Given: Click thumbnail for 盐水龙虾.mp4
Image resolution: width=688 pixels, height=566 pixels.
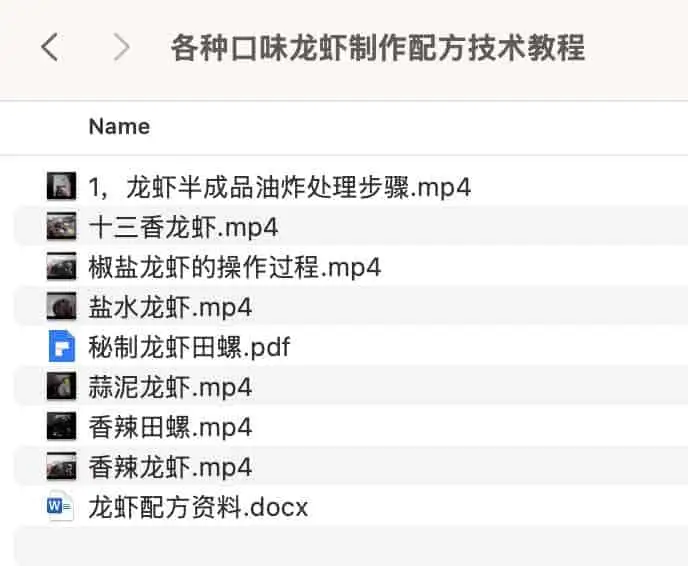Looking at the screenshot, I should pos(61,307).
